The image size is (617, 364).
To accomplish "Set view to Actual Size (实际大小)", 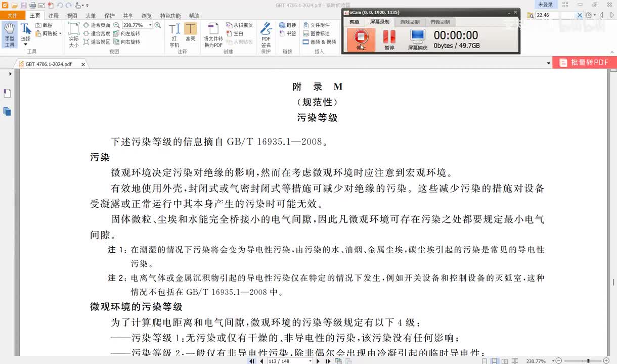I will coord(74,34).
